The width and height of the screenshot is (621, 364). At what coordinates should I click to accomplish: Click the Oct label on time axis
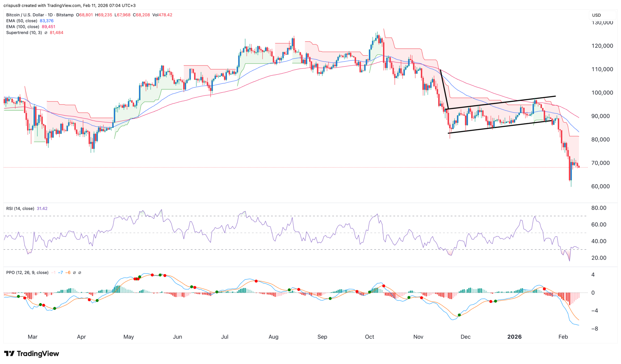click(369, 337)
